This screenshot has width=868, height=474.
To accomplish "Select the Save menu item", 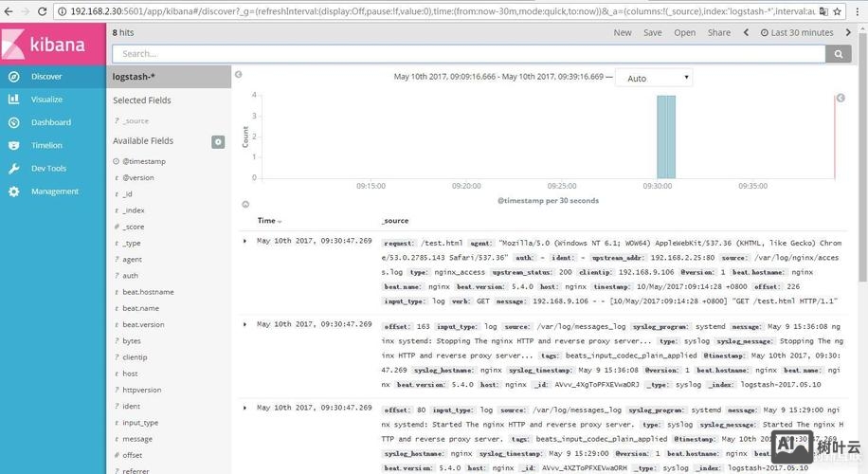I will 652,32.
